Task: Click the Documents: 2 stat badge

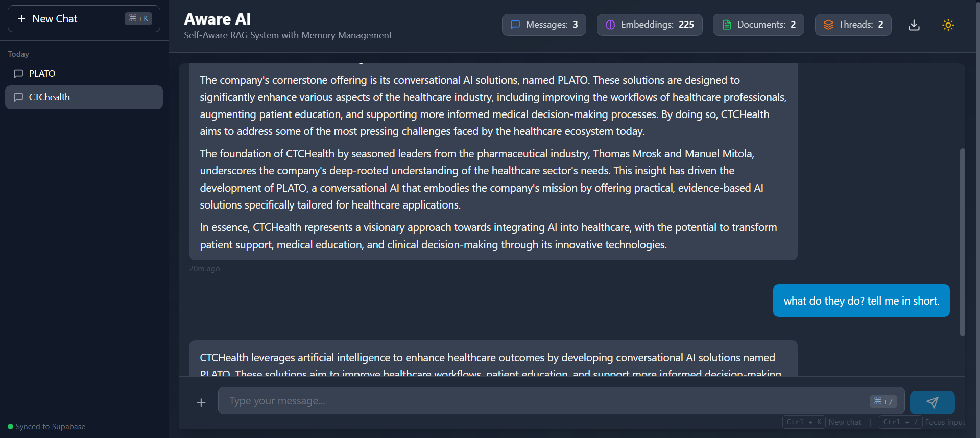Action: (x=758, y=25)
